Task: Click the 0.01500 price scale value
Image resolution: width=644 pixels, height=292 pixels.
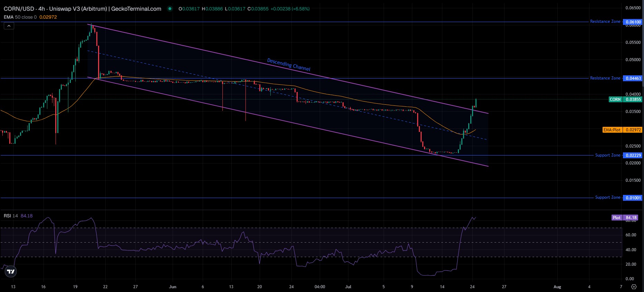Action: point(633,180)
